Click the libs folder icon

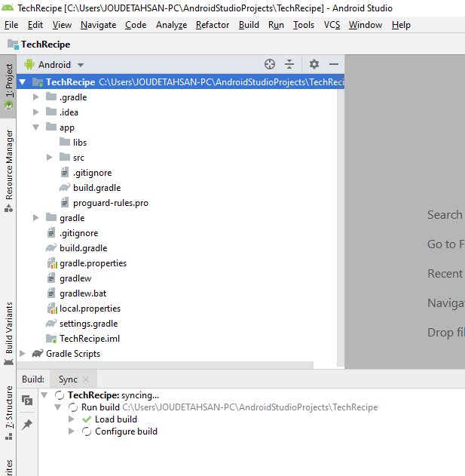pos(65,142)
